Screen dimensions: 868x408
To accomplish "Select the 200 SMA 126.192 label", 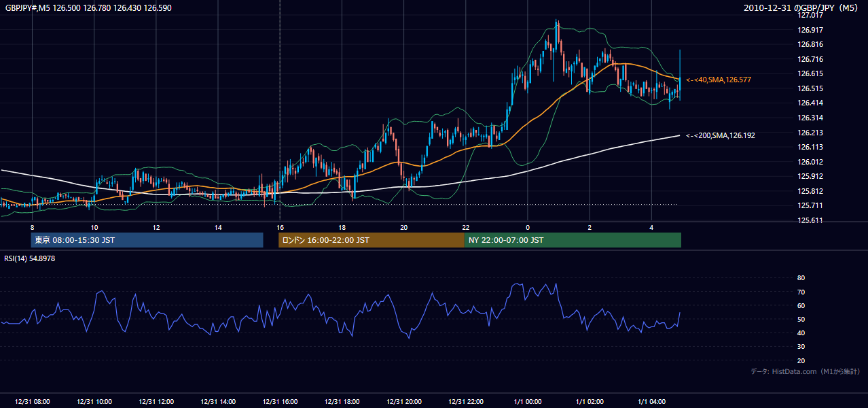I will tap(721, 135).
